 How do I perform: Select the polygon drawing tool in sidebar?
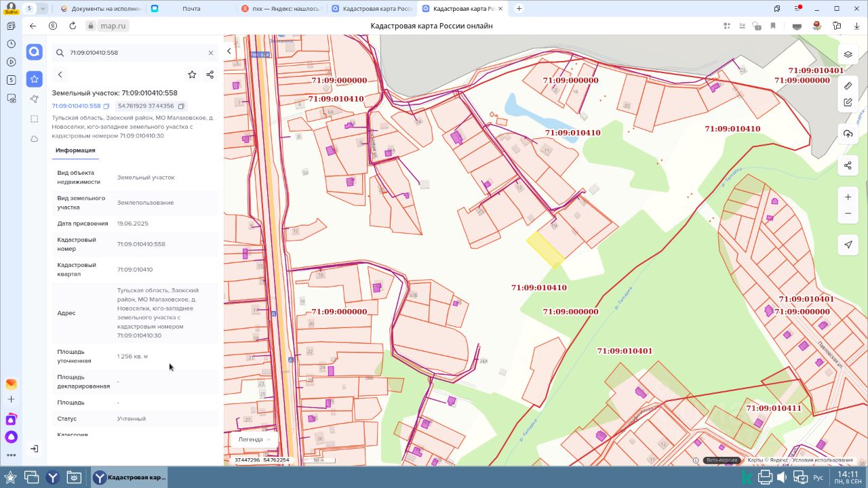(34, 99)
